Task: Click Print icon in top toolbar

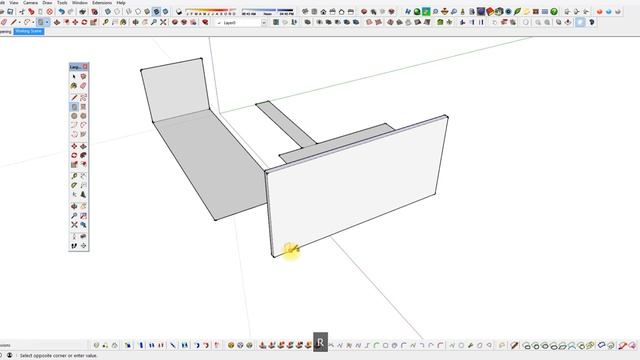Action: point(82,12)
